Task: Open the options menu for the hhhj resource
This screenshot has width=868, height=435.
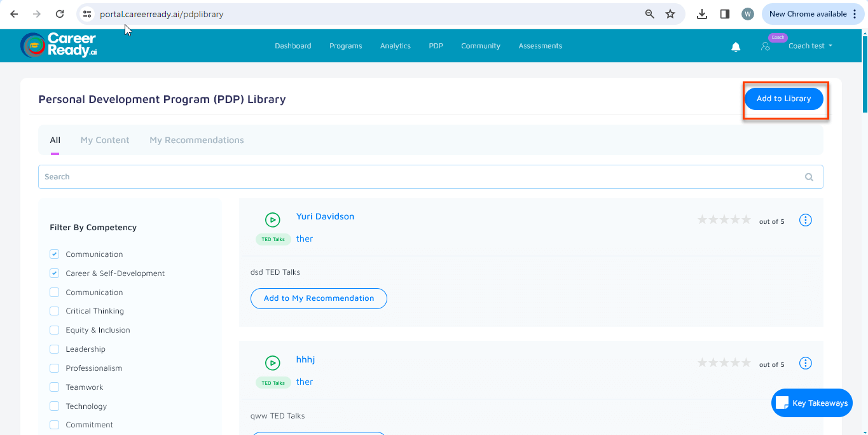Action: 805,362
